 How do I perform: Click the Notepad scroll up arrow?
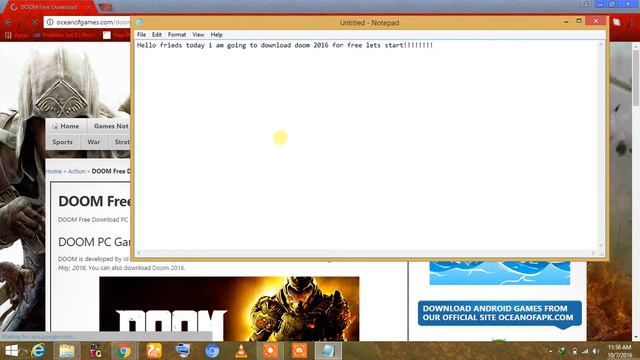[601, 44]
